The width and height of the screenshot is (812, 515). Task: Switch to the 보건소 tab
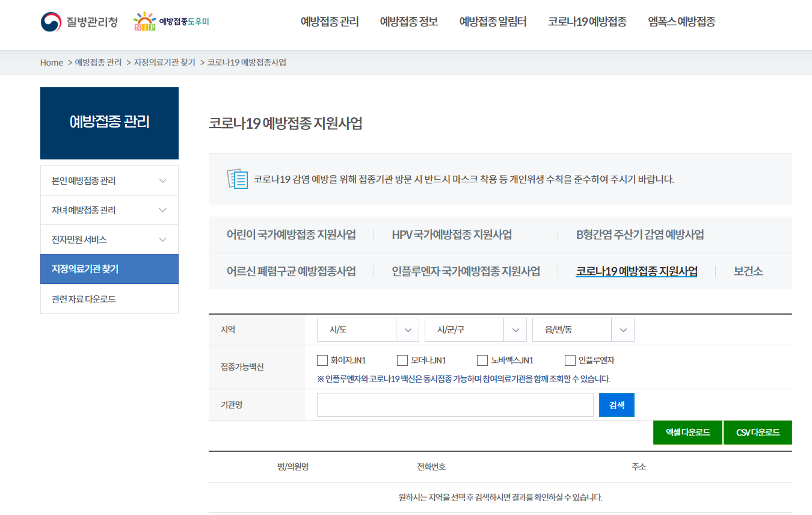(x=746, y=271)
